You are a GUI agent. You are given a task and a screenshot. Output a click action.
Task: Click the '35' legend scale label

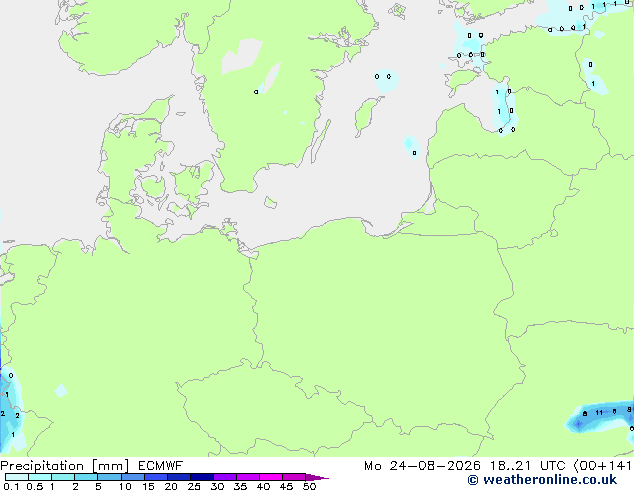pos(240,486)
